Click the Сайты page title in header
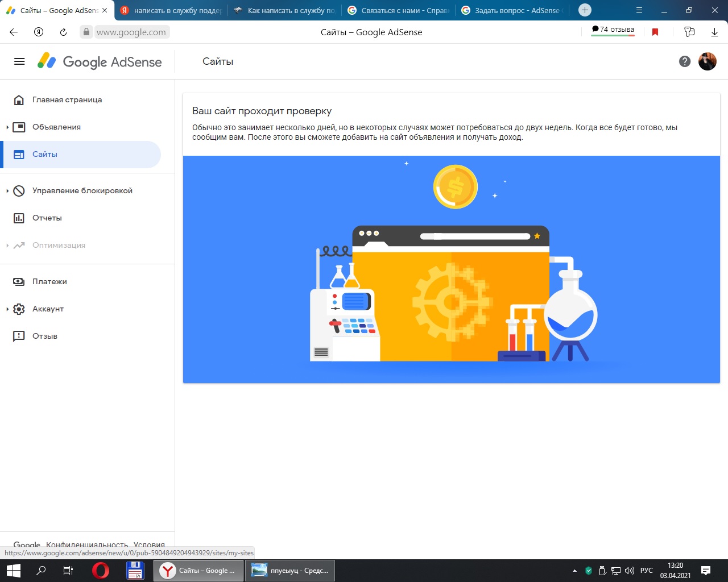The width and height of the screenshot is (728, 582). coord(218,61)
